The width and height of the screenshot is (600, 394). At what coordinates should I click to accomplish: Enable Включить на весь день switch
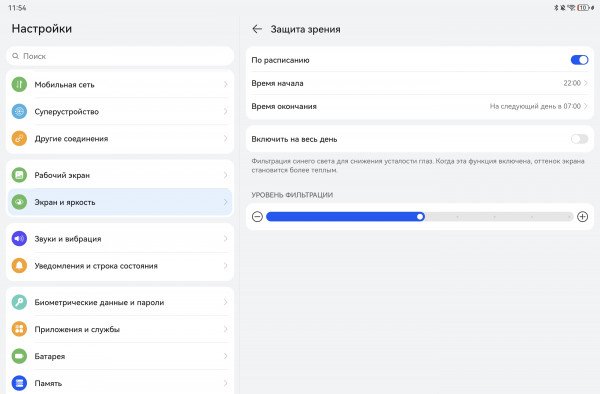coord(579,139)
